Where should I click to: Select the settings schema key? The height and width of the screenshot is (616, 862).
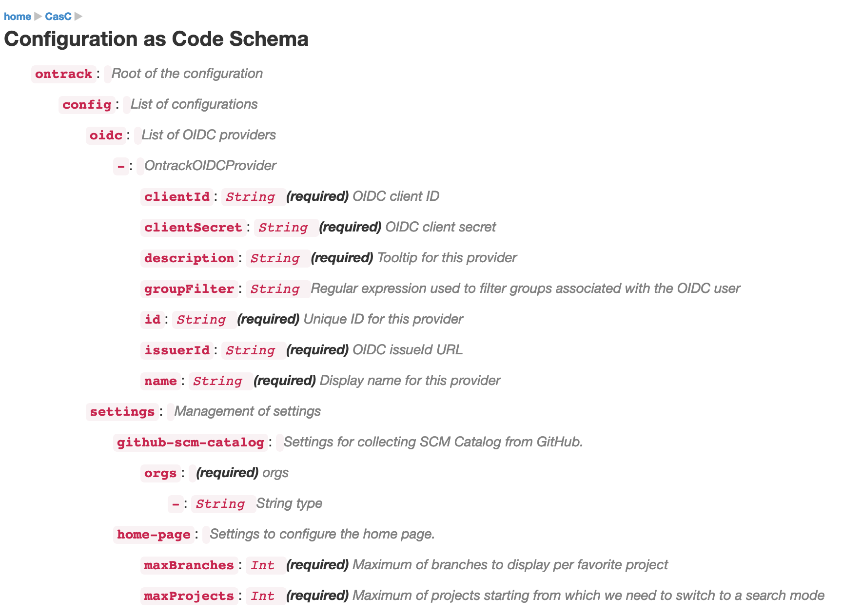122,412
